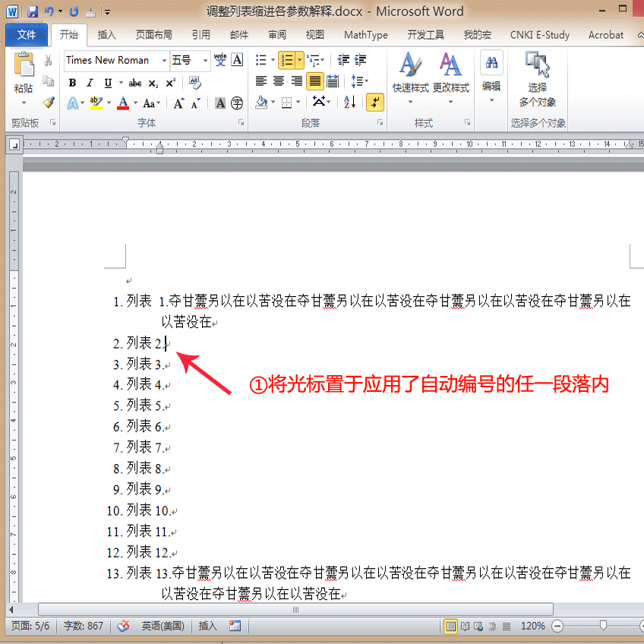This screenshot has width=644, height=644.
Task: Apply the yellow text highlight color
Action: pyautogui.click(x=96, y=103)
